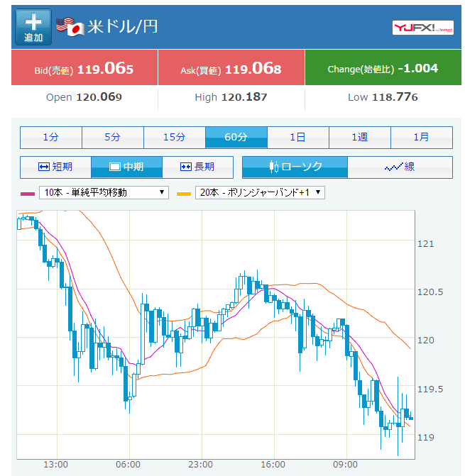
Task: Choose the 1月 monthly timeframe
Action: pyautogui.click(x=422, y=137)
